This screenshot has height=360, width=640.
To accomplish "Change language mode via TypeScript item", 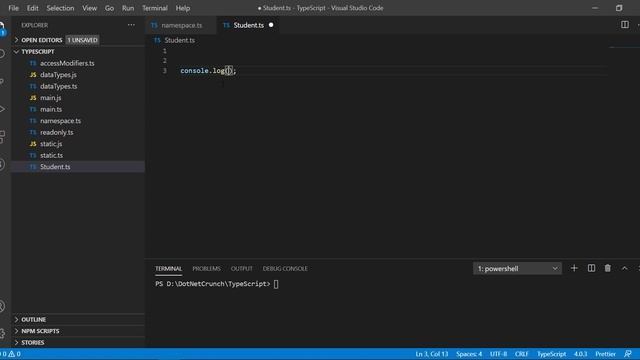I will click(551, 354).
